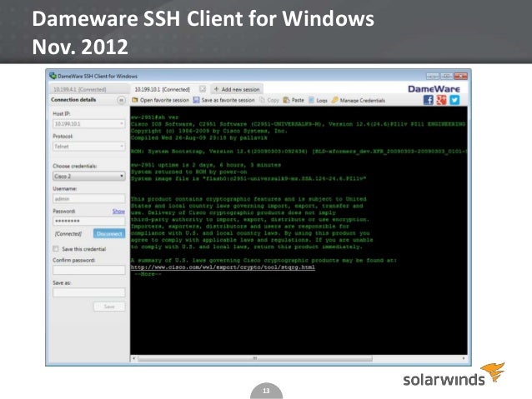Click the right arrow of terminal scrollbar
The width and height of the screenshot is (532, 399).
464,358
